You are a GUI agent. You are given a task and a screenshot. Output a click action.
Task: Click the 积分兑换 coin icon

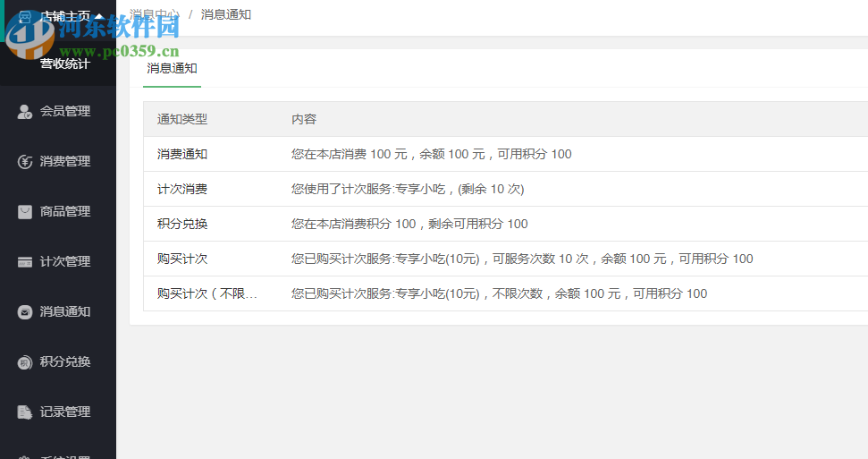point(25,362)
